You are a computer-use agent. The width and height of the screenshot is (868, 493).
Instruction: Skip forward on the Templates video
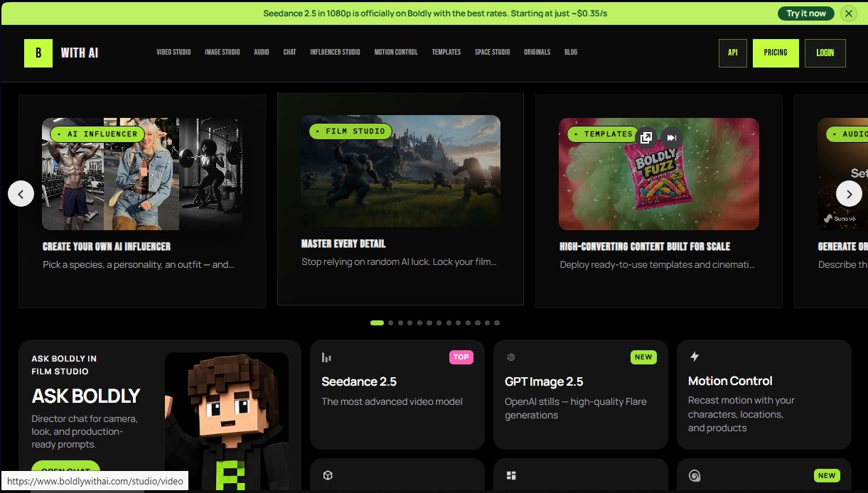(671, 138)
